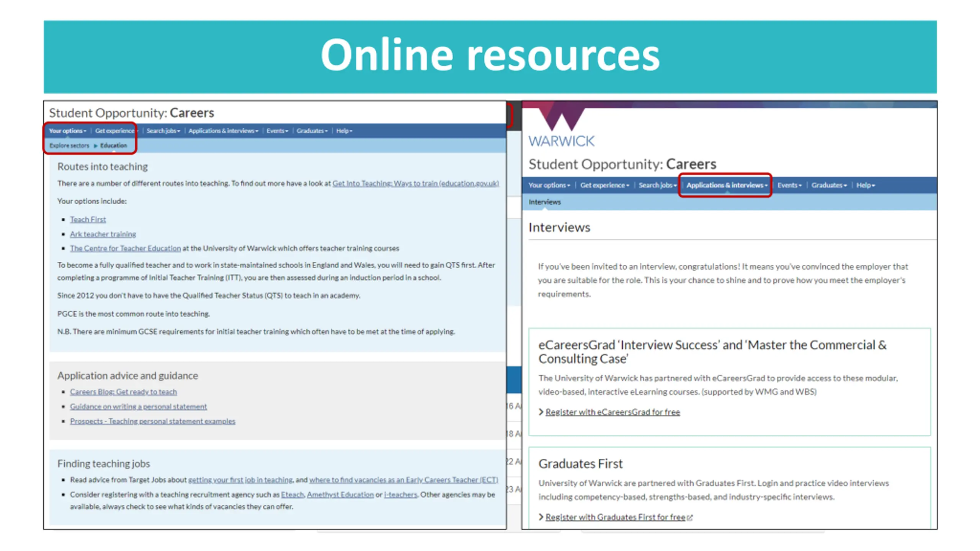Open the Your options dropdown in the left page

point(67,131)
